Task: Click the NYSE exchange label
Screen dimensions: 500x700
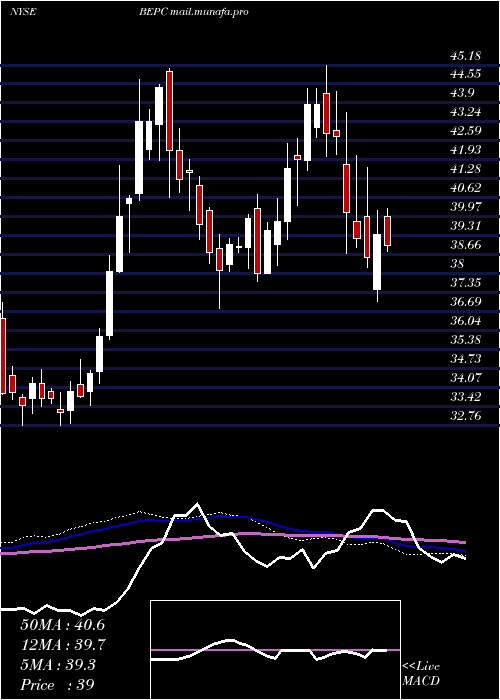Action: [x=23, y=12]
